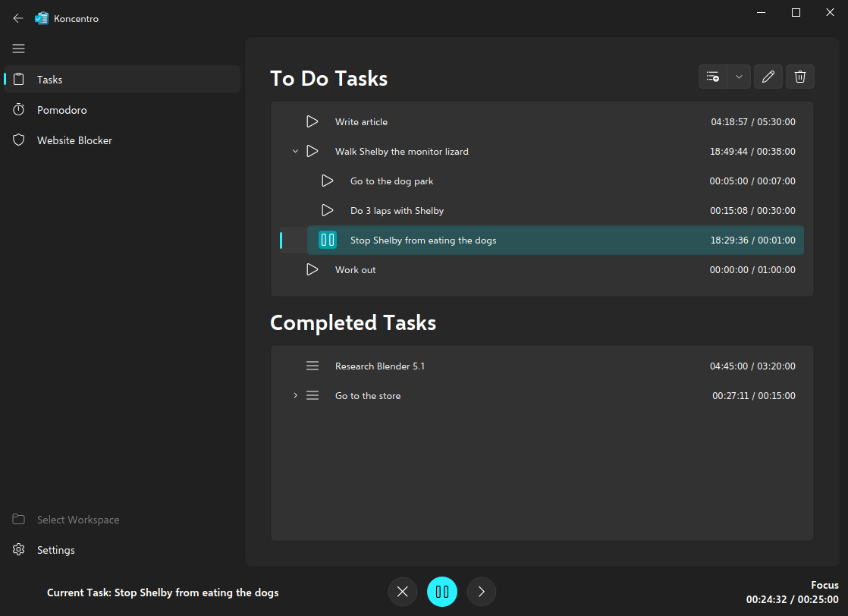Skip to next session with arrow button
Viewport: 848px width, 616px height.
coord(482,592)
